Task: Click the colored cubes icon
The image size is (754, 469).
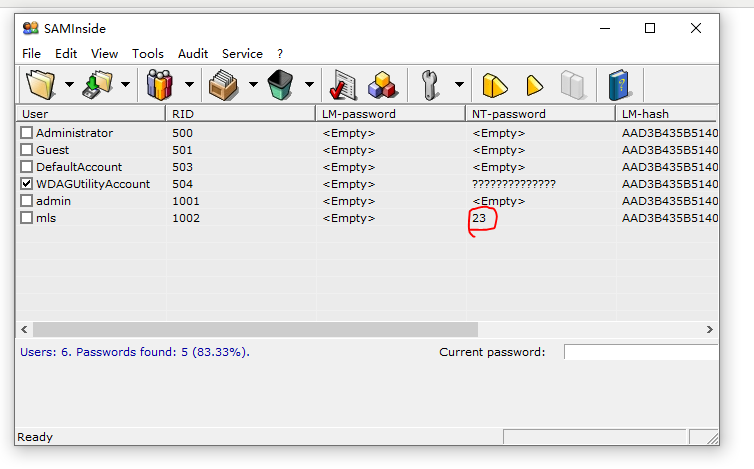Action: coord(382,85)
